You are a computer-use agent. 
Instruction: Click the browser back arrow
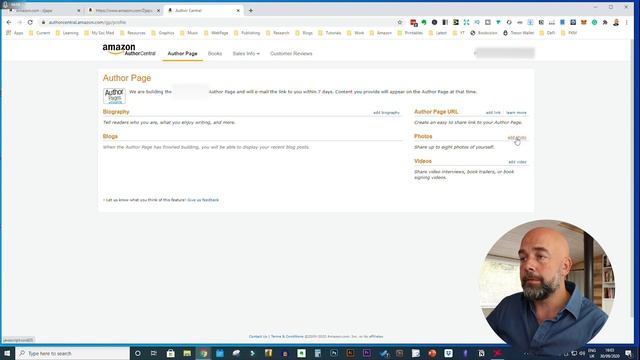point(9,22)
